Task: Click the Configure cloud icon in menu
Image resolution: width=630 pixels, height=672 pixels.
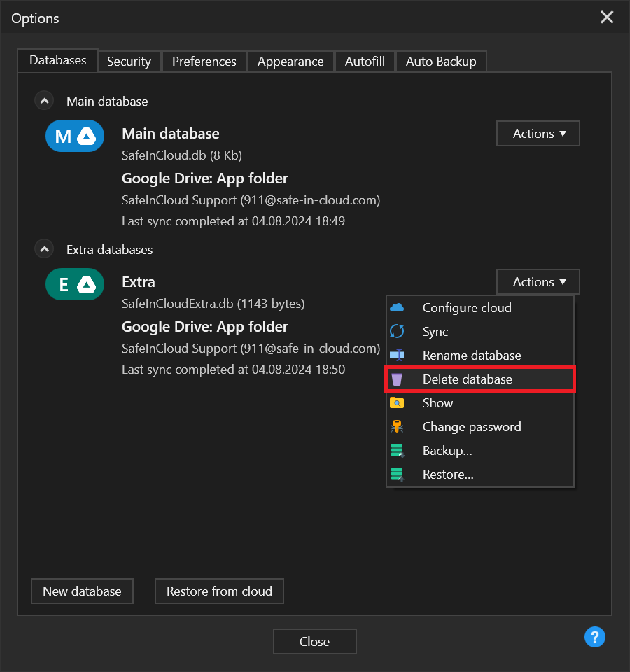Action: click(x=397, y=308)
